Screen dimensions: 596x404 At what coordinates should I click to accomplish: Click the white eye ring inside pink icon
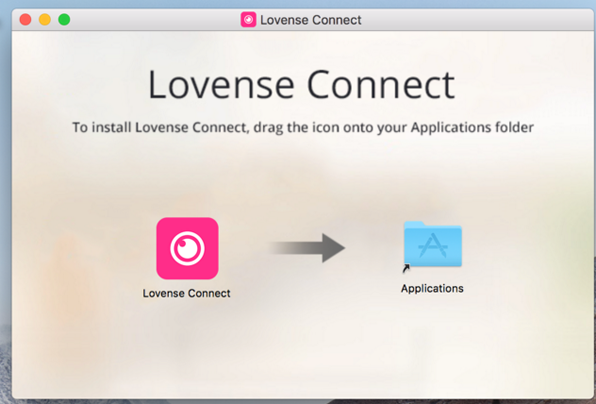(x=187, y=249)
